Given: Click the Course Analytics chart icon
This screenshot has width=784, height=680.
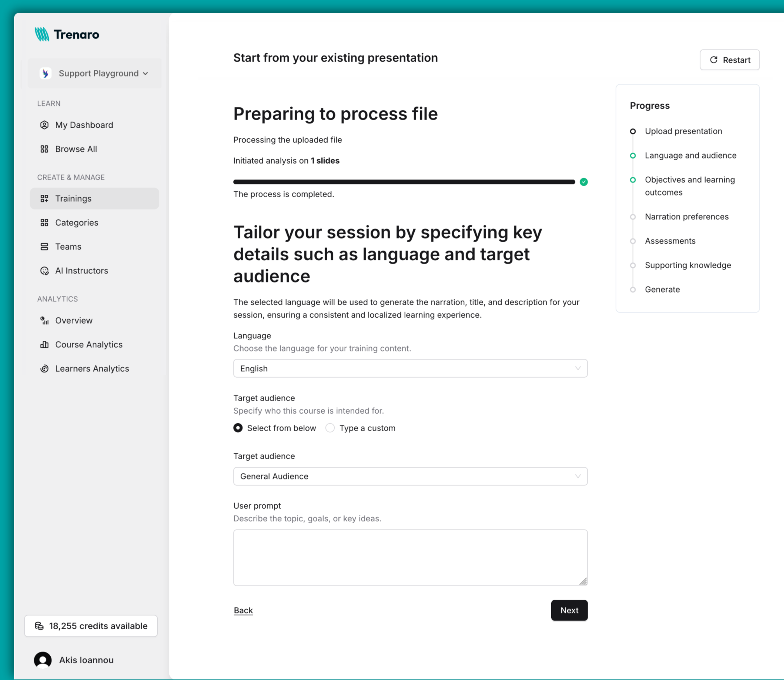Looking at the screenshot, I should pyautogui.click(x=45, y=345).
